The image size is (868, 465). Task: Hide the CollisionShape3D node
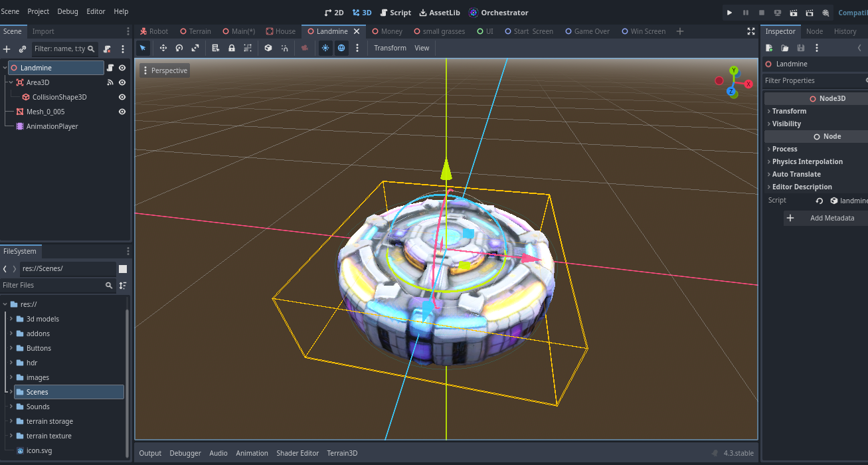[x=122, y=97]
